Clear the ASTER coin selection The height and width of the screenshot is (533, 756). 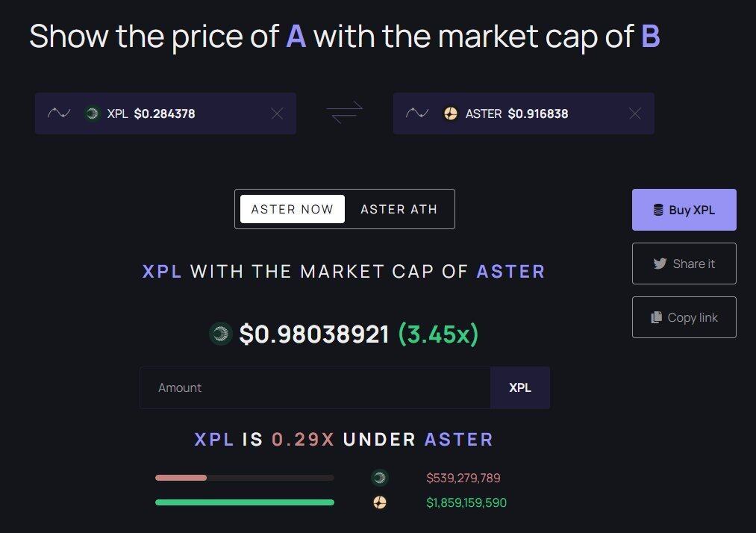point(635,113)
